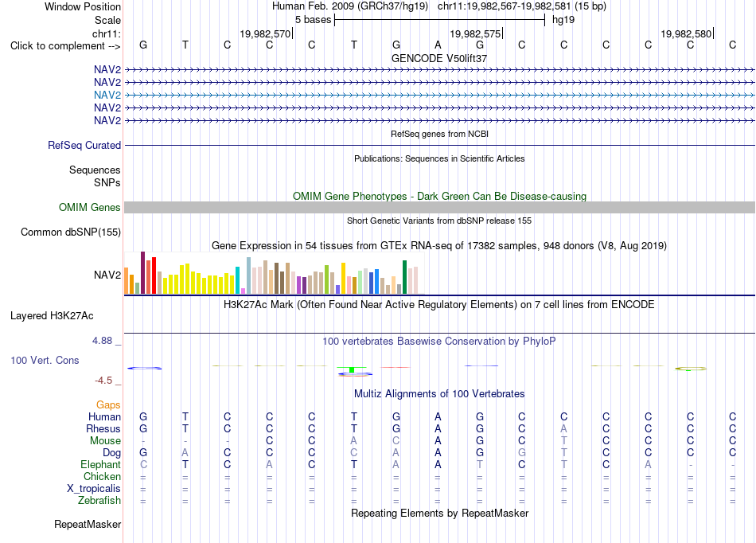This screenshot has height=543, width=756.
Task: Open the 'Multiz Alignments of 100 Vertebrates' title
Action: click(439, 394)
